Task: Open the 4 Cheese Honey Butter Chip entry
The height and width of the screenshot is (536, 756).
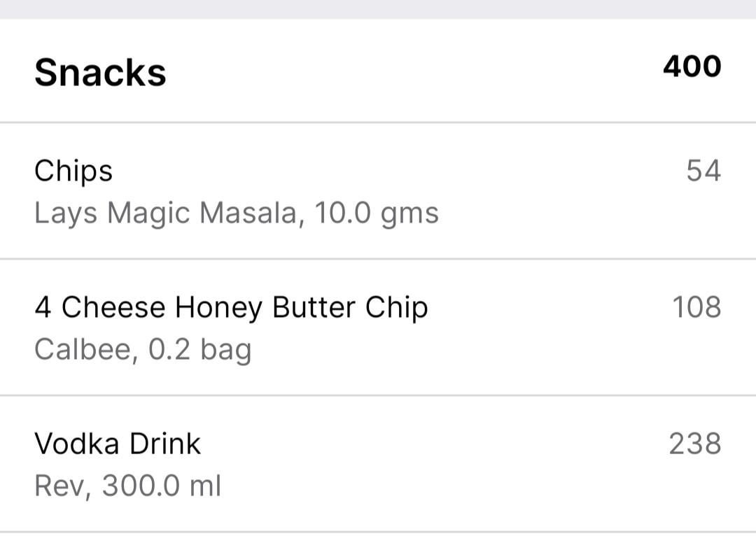Action: [231, 308]
